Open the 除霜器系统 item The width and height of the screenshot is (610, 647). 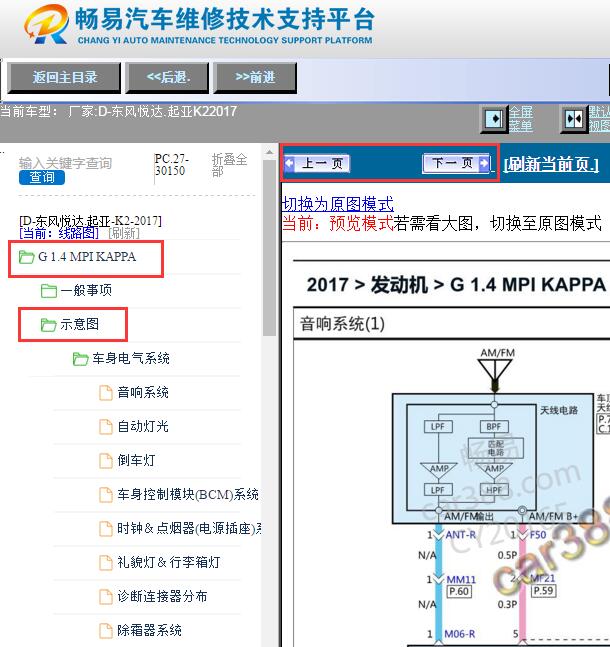tap(150, 630)
